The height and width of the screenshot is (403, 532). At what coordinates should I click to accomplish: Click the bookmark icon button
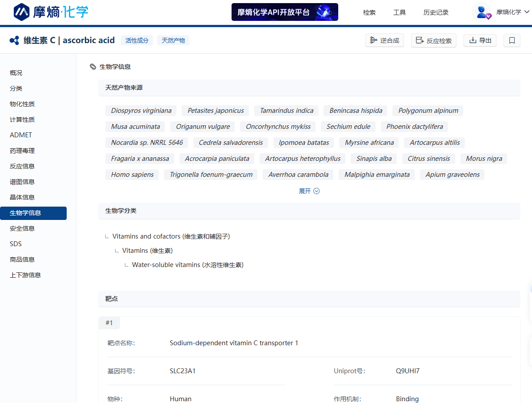click(512, 40)
